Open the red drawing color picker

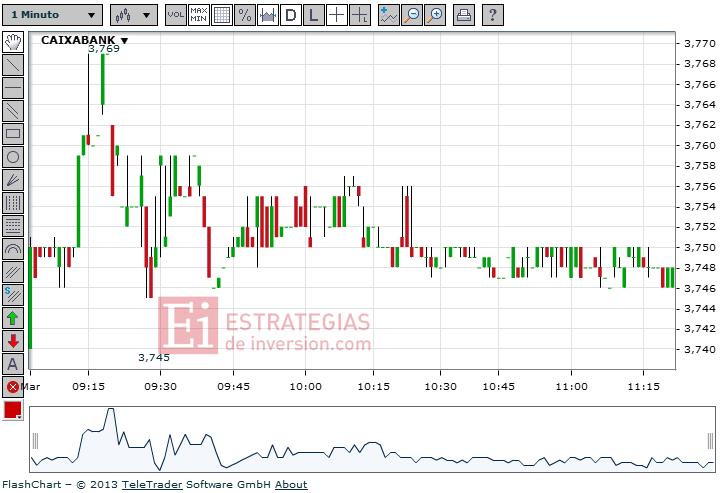(13, 410)
